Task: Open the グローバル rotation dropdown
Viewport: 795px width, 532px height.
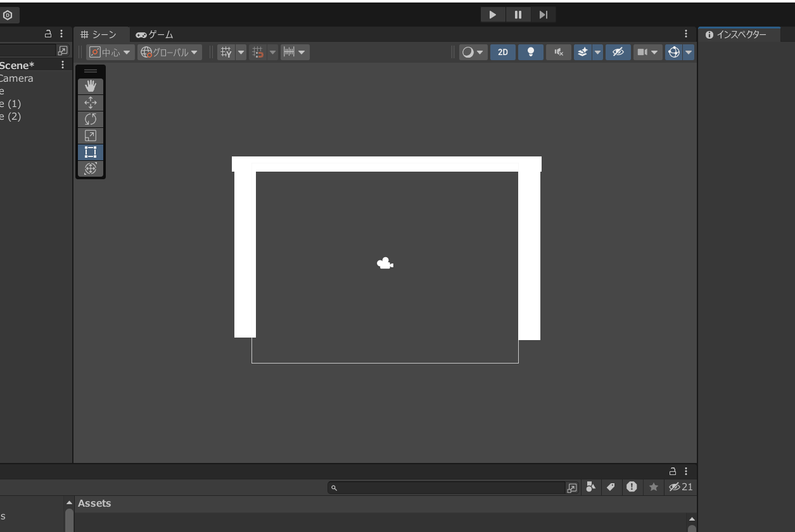Action: click(169, 53)
